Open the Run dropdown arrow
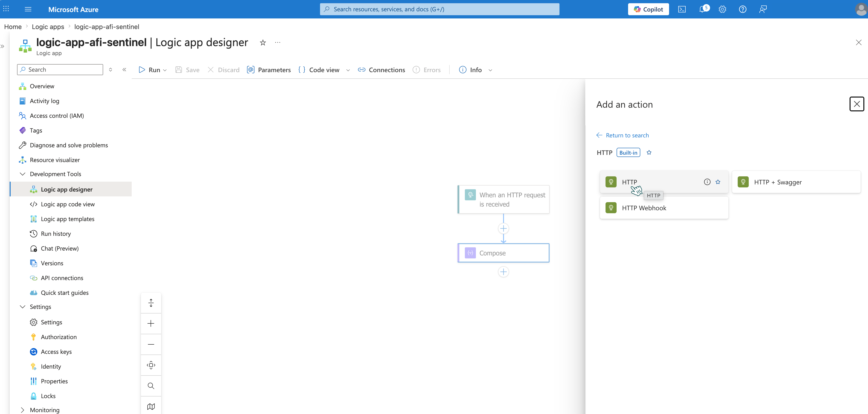 (x=165, y=70)
